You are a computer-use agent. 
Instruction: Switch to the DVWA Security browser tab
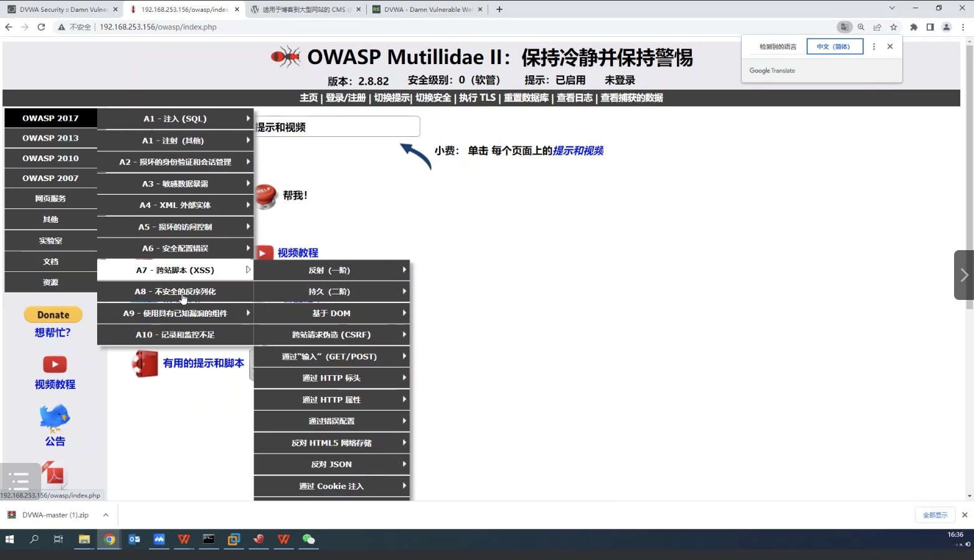(62, 9)
